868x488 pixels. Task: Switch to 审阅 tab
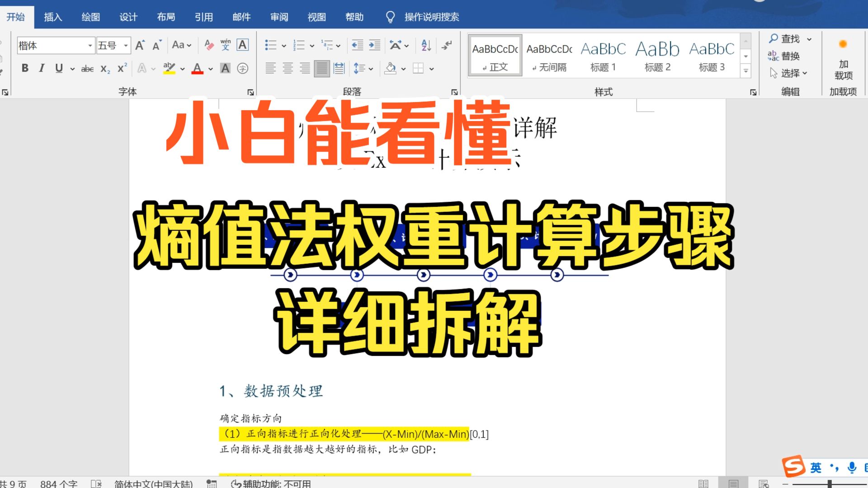tap(279, 17)
